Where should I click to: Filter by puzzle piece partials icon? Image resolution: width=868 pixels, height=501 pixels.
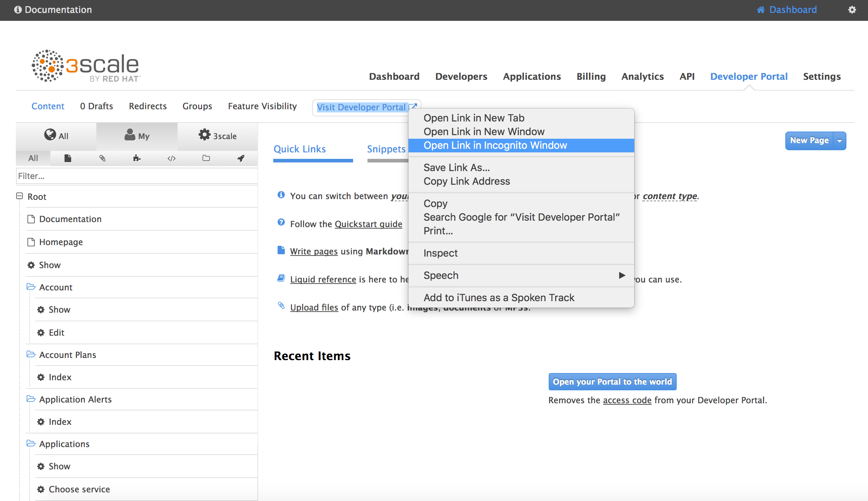coord(137,158)
